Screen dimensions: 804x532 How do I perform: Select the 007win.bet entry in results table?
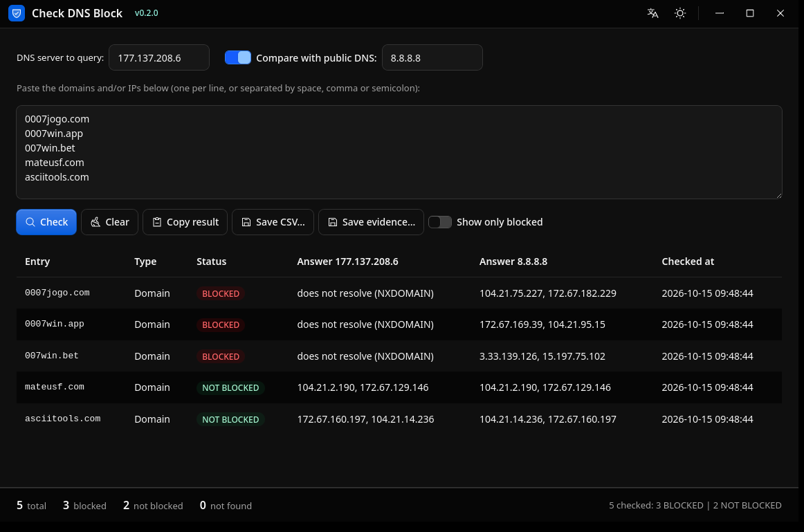tap(52, 356)
